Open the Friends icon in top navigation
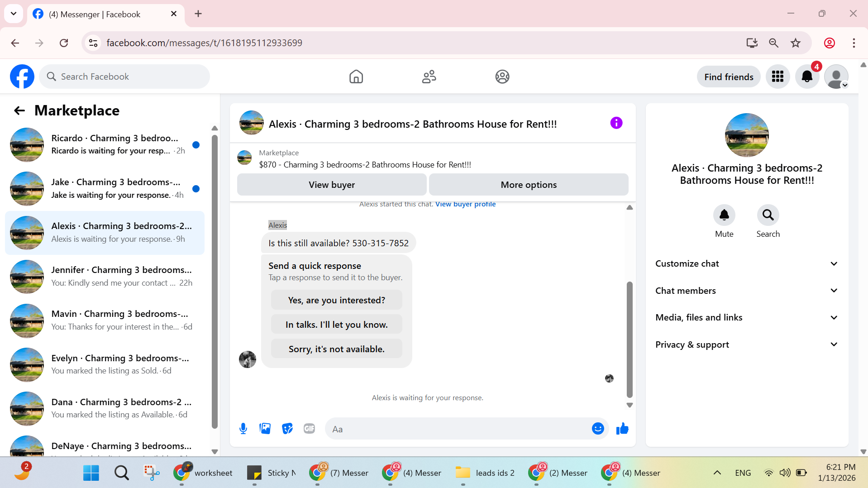The image size is (868, 488). tap(429, 77)
